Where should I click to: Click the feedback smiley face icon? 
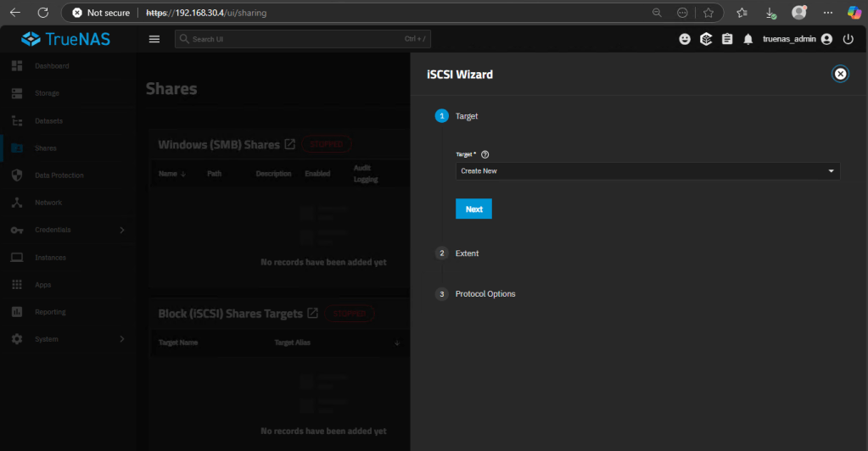[685, 39]
